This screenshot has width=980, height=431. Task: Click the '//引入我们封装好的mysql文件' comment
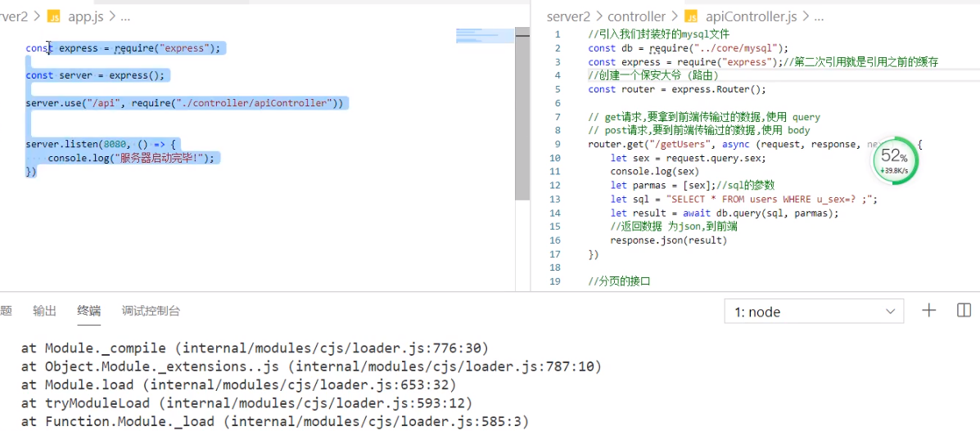(658, 34)
